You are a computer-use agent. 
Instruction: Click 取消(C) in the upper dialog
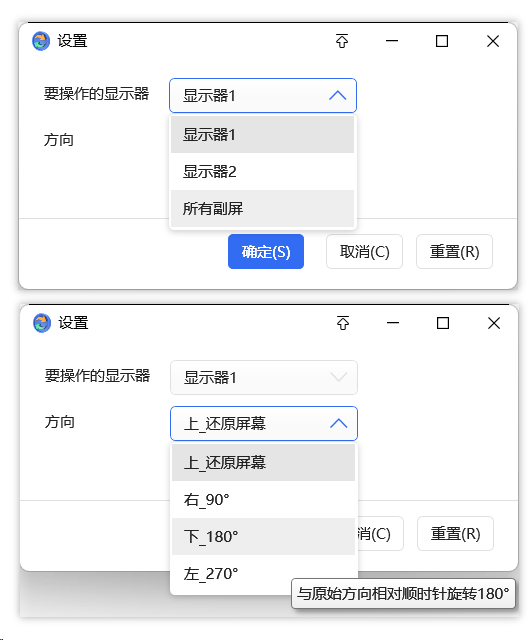364,251
